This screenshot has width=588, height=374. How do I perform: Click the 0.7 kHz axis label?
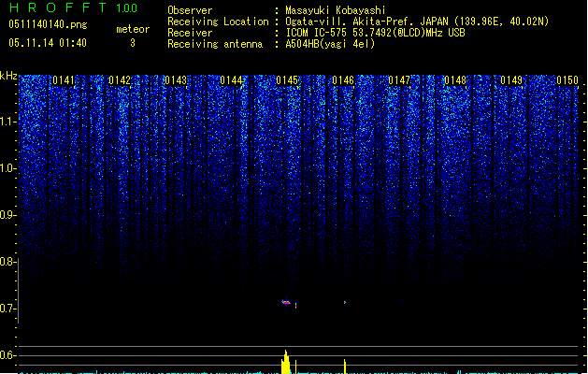tap(7, 309)
